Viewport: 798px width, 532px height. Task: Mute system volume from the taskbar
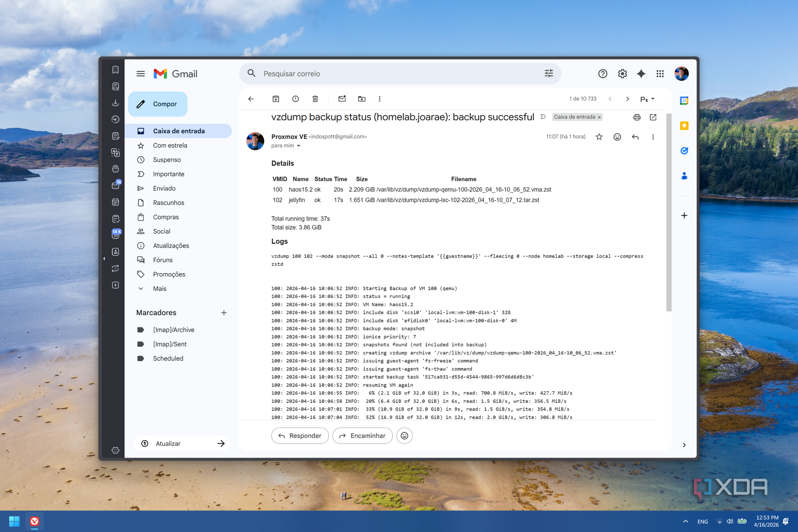(x=730, y=521)
